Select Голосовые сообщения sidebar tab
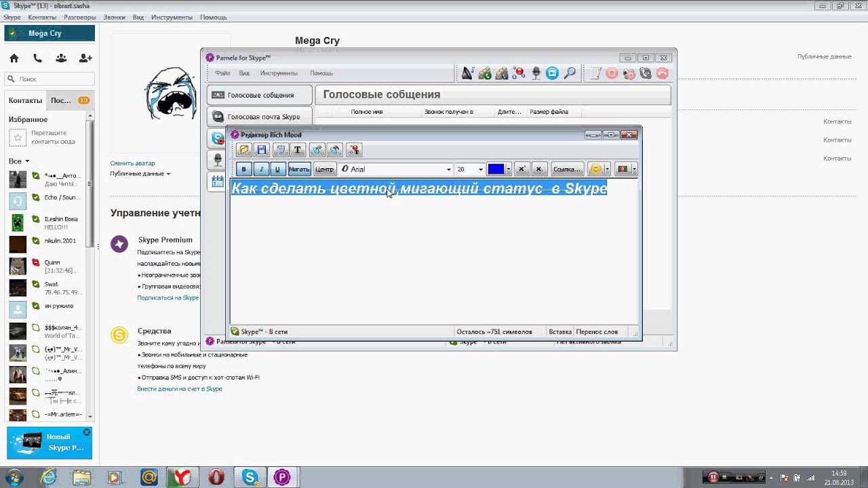The image size is (868, 488). coord(260,95)
